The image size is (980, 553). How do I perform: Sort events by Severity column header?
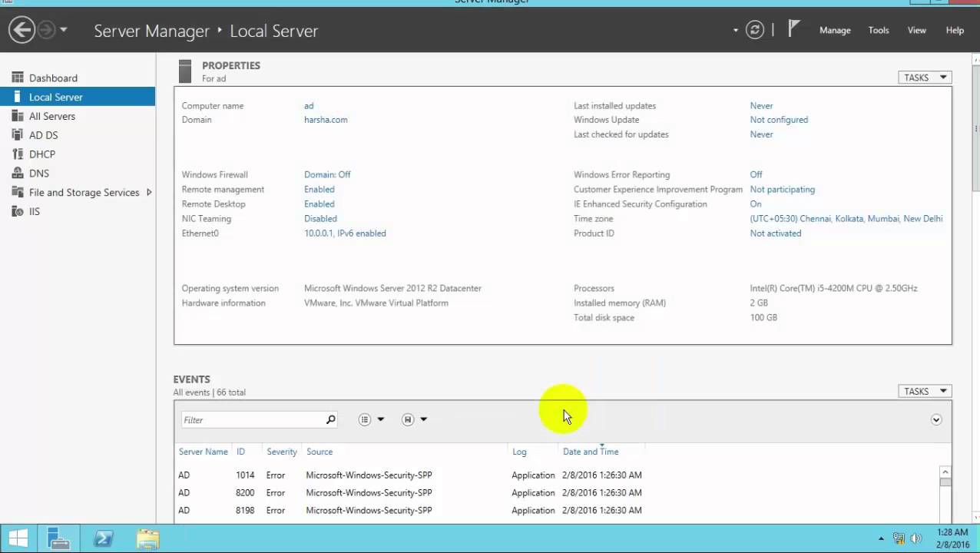[x=282, y=452]
